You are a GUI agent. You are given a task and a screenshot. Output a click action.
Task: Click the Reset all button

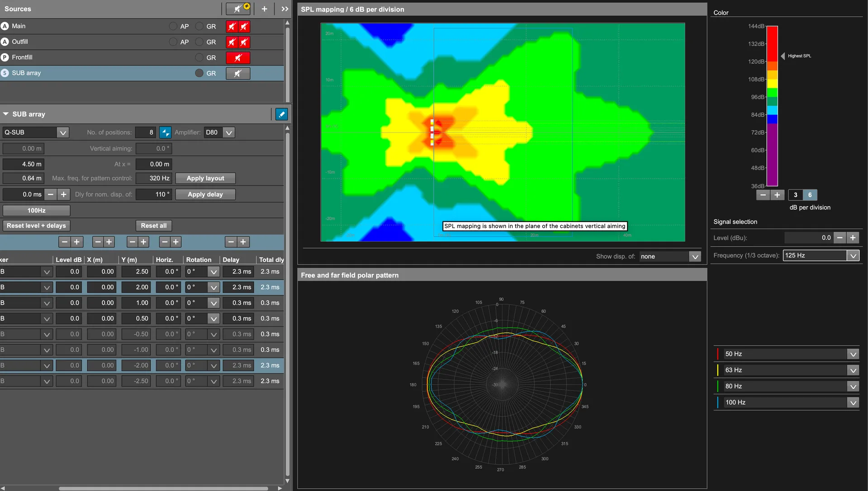point(154,226)
